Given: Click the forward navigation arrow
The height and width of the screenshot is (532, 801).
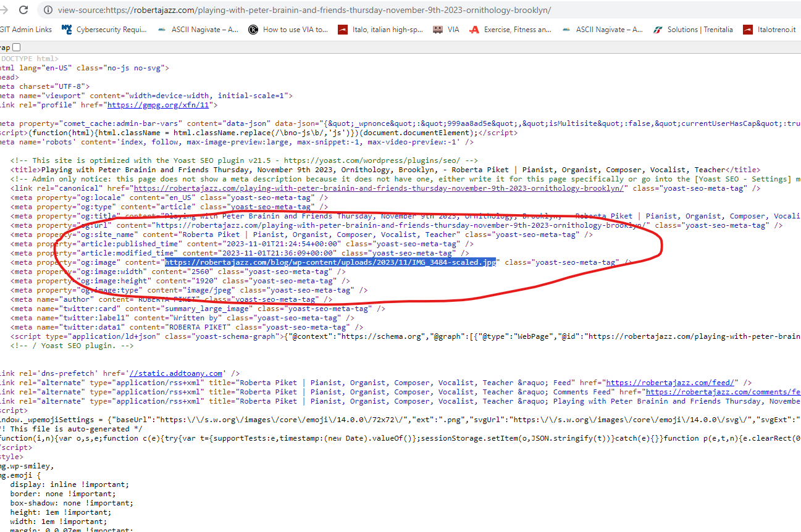Looking at the screenshot, I should click(x=5, y=10).
